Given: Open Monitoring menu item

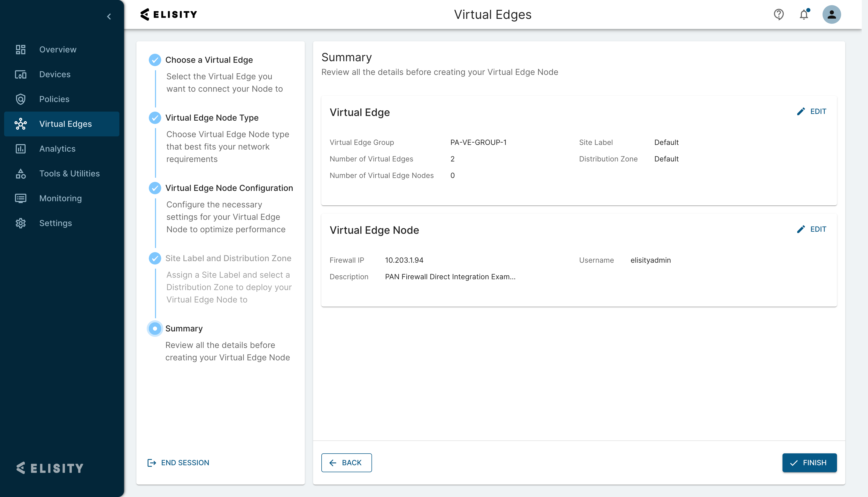Looking at the screenshot, I should pyautogui.click(x=60, y=198).
